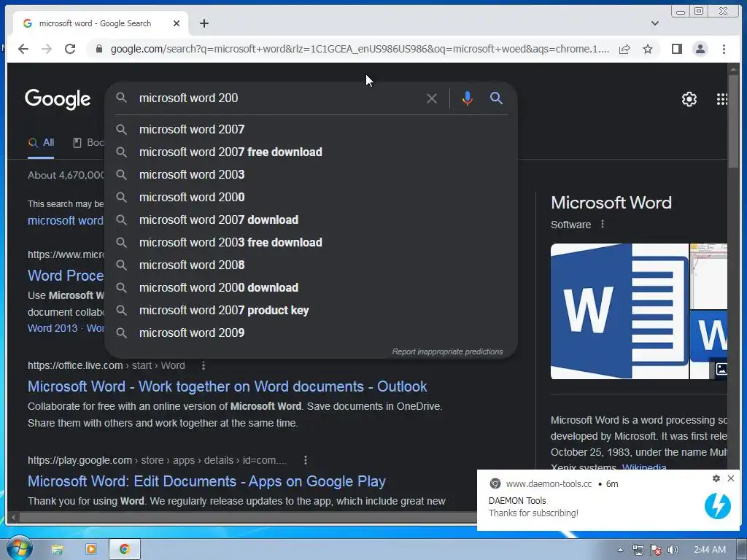Open the Word 2013 sitelink

click(x=53, y=328)
